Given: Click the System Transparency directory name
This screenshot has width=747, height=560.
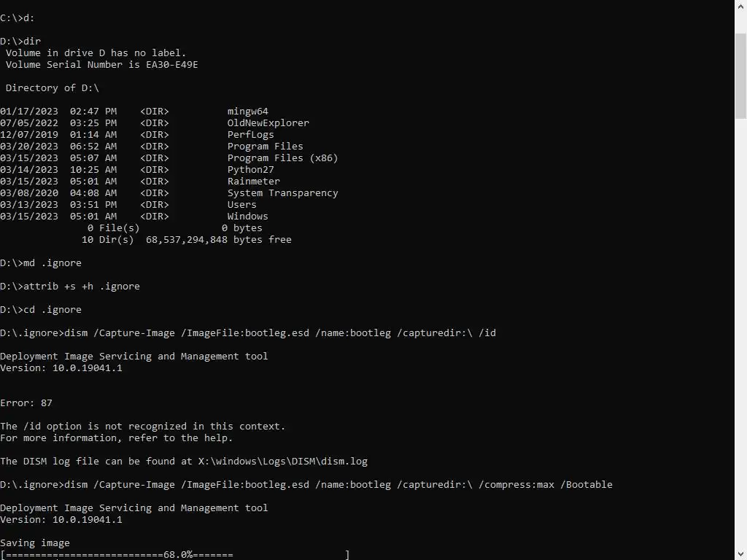Looking at the screenshot, I should click(x=282, y=192).
